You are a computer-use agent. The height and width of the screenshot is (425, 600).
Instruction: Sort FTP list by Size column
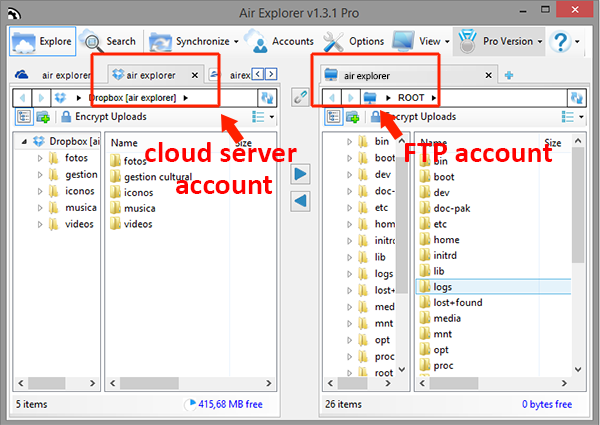tap(553, 143)
